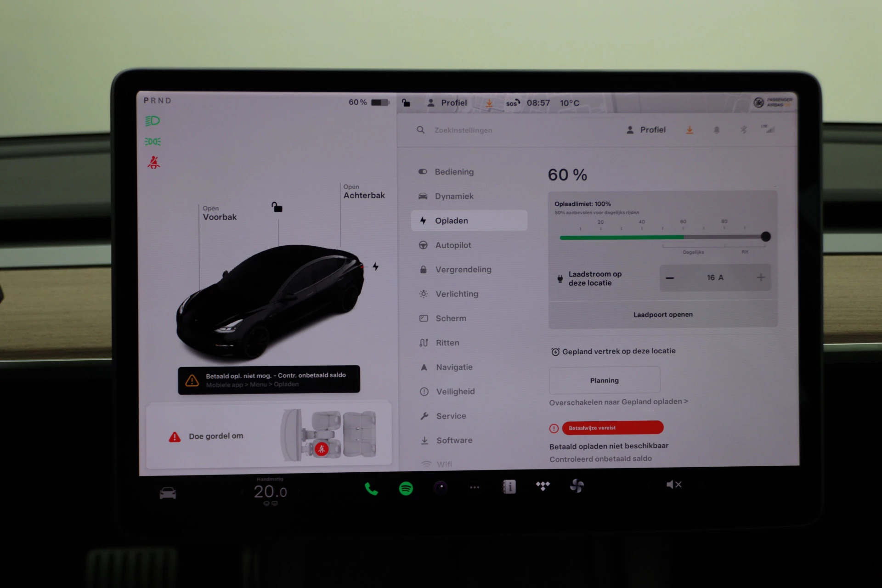Click the decrease amperage stepper button
The height and width of the screenshot is (588, 882).
670,277
